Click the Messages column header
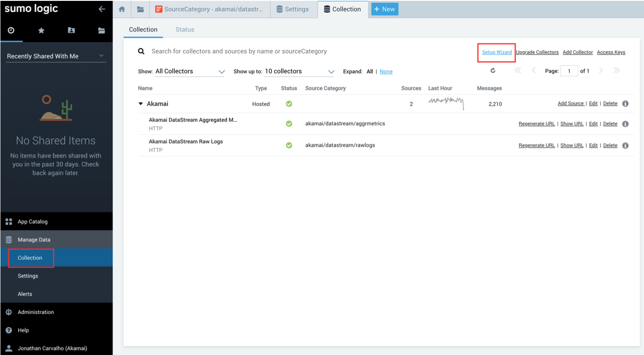 coord(489,88)
